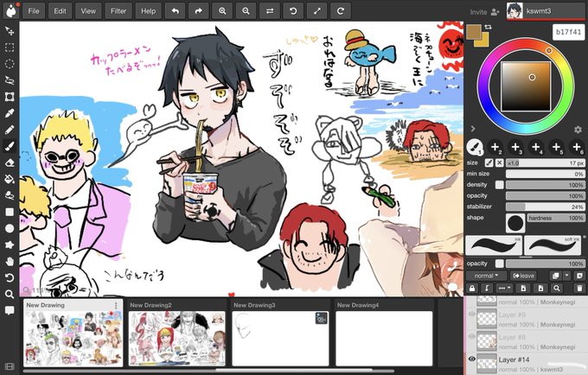Toggle layer opacity lock checkbox
This screenshot has width=588, height=375.
point(499,264)
